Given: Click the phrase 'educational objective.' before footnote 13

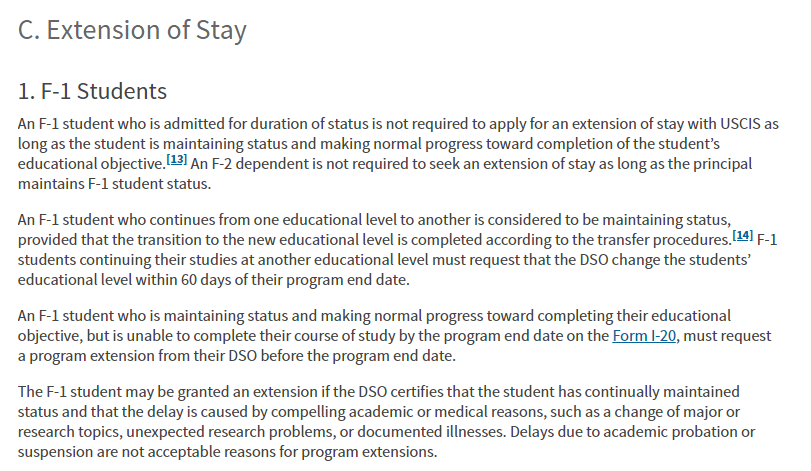Looking at the screenshot, I should pos(92,164).
